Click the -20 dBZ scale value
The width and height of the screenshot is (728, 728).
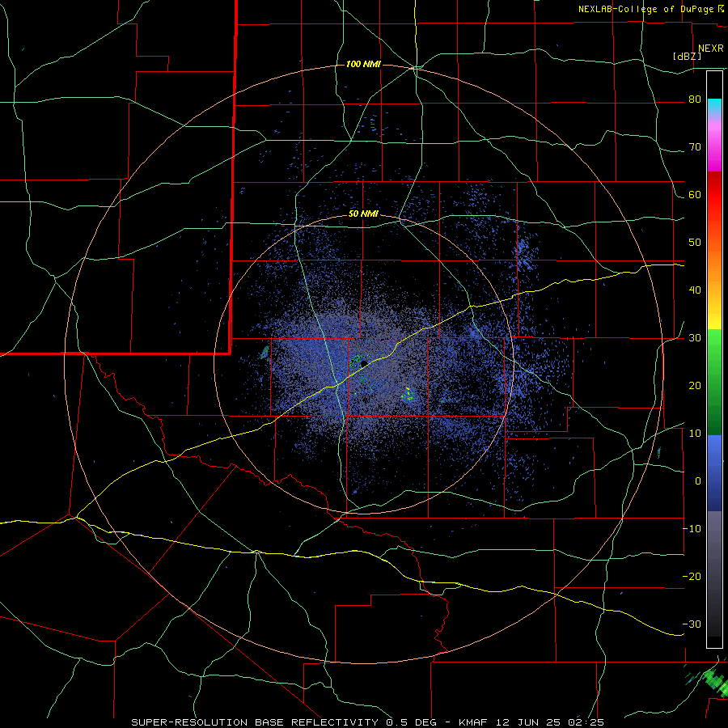692,576
